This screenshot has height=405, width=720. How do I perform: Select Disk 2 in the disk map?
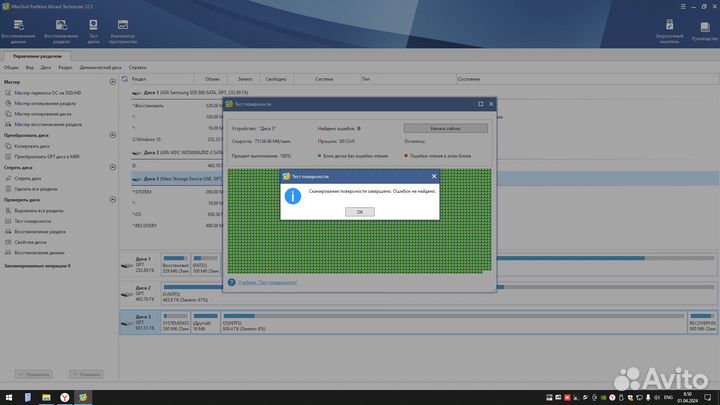(142, 294)
